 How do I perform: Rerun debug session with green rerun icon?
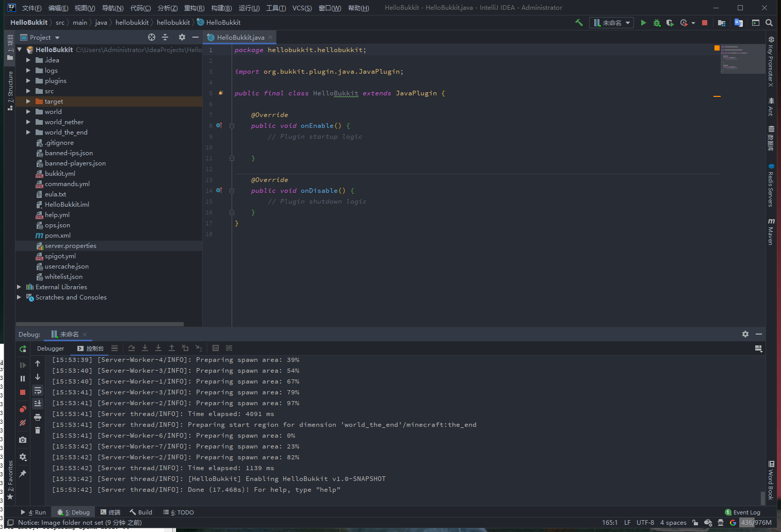point(23,349)
